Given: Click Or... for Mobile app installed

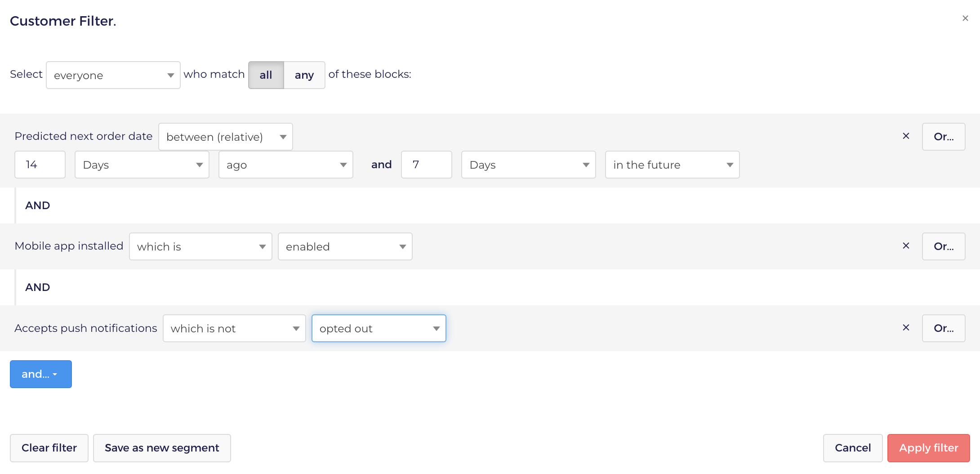Looking at the screenshot, I should pos(944,246).
